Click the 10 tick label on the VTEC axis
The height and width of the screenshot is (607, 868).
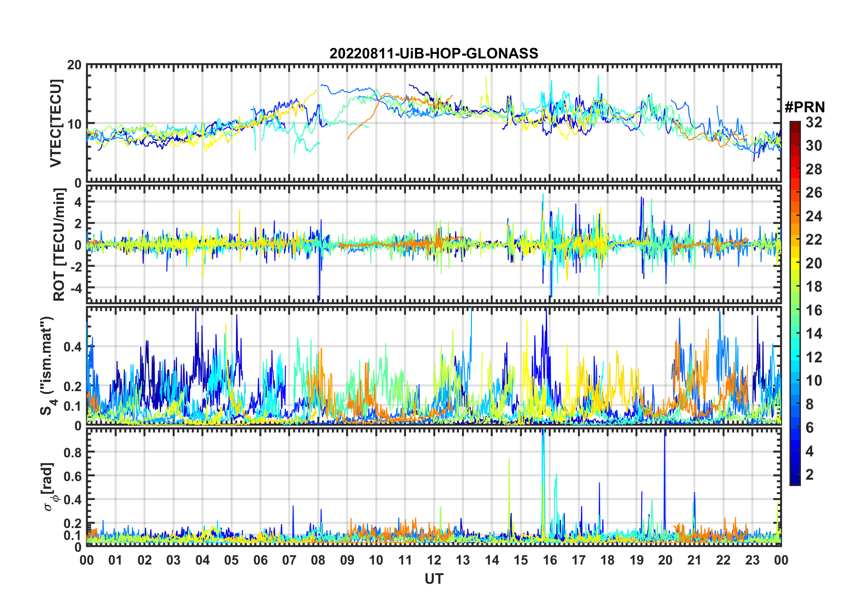point(74,124)
